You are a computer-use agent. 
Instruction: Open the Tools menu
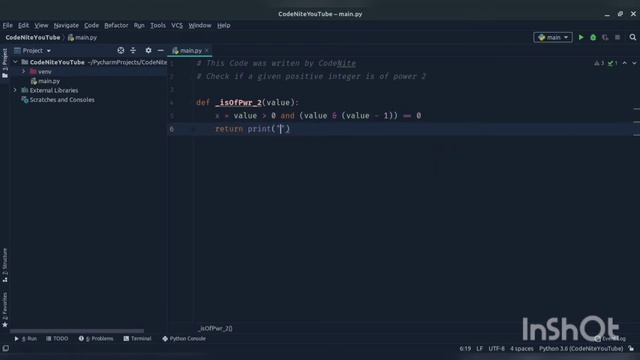[x=158, y=25]
